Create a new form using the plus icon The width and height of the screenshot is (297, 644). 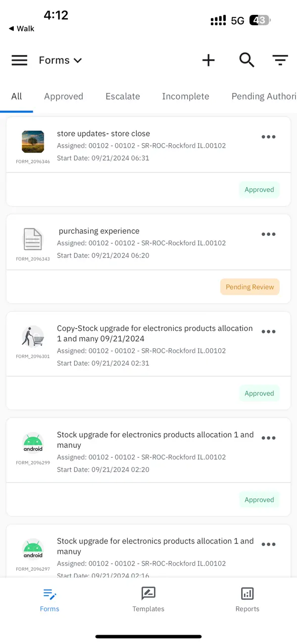(208, 60)
